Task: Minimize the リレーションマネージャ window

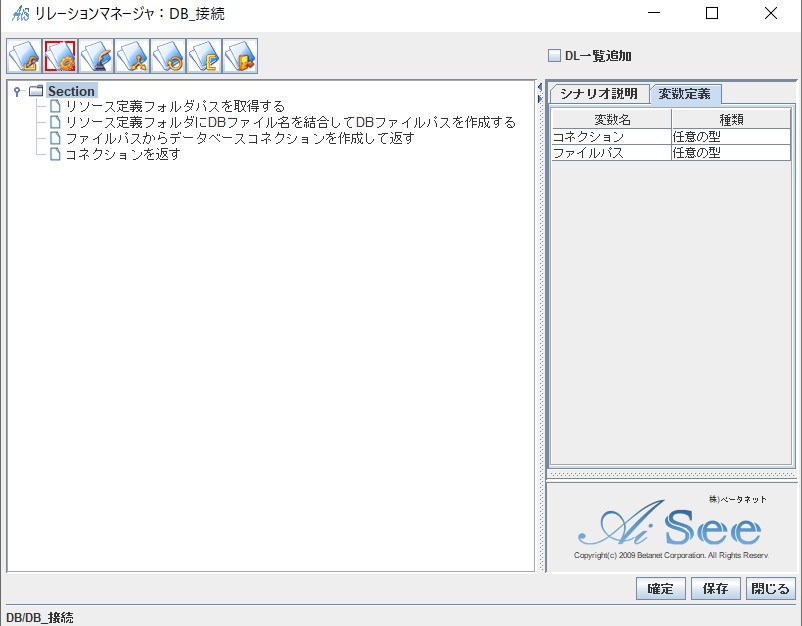Action: [x=654, y=13]
